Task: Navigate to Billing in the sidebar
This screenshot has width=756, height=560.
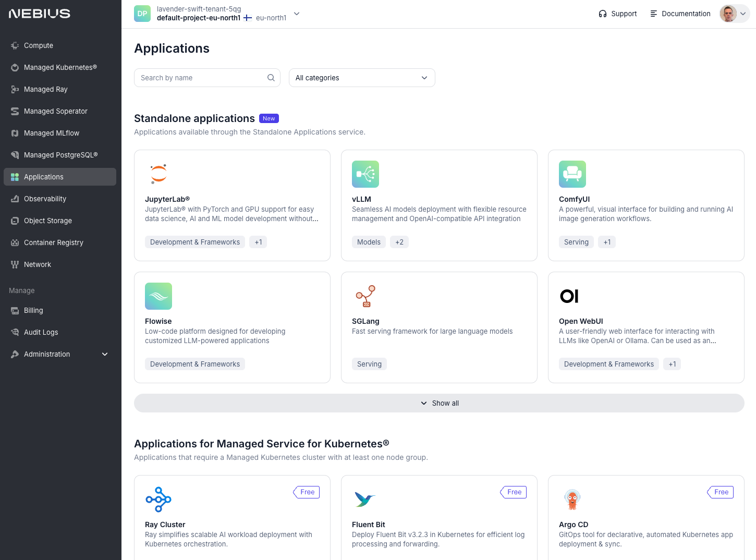Action: tap(33, 310)
